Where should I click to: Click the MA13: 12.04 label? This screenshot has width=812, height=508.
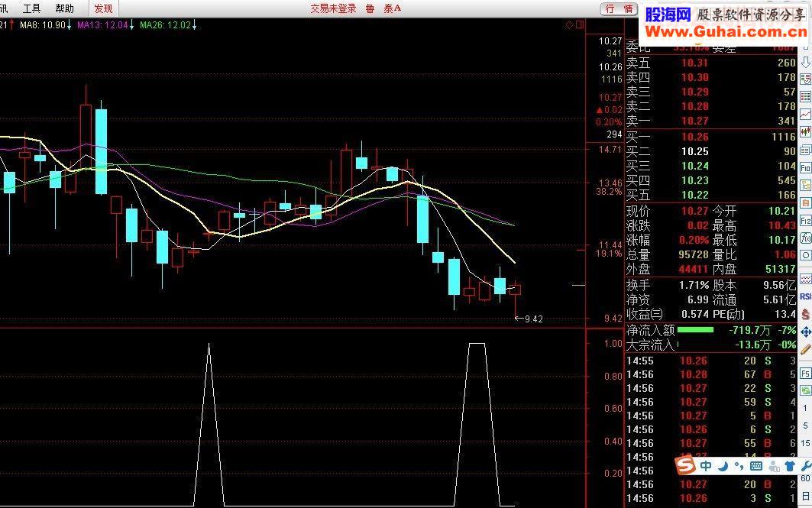[x=102, y=25]
